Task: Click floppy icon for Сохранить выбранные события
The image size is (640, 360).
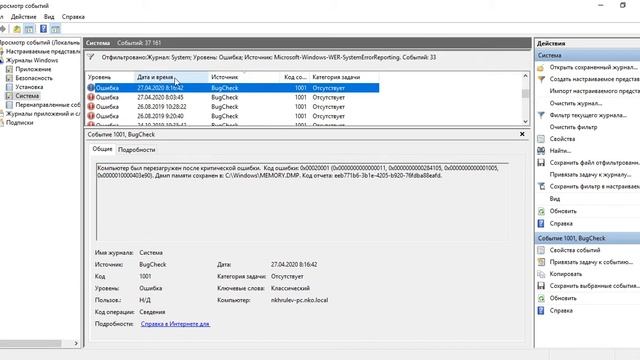Action: pos(541,286)
